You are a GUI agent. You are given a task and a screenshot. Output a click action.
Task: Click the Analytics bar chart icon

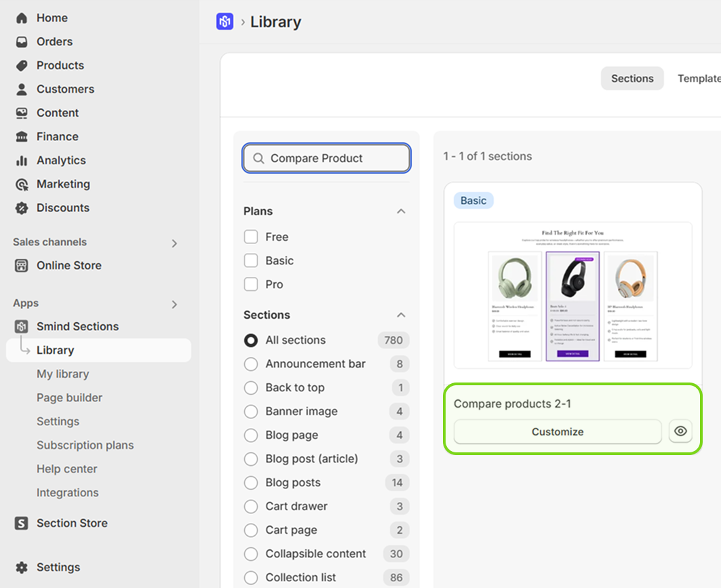[22, 161]
